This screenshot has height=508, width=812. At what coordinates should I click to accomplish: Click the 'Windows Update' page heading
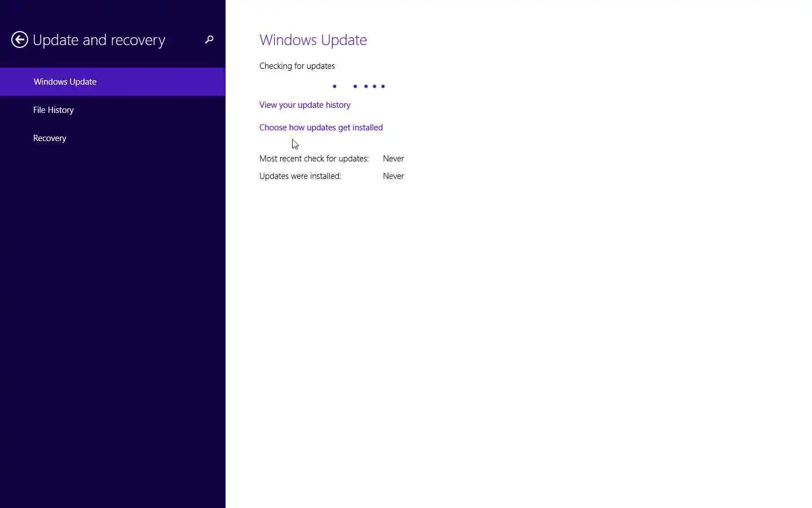(x=313, y=40)
